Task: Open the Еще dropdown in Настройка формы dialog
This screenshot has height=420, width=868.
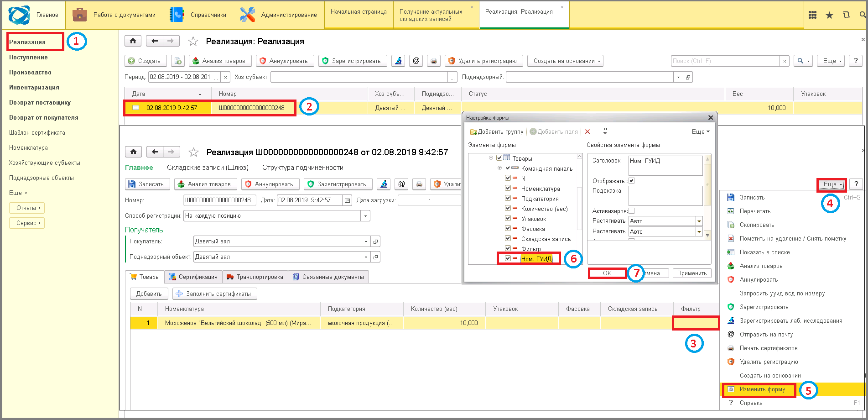Action: point(701,131)
